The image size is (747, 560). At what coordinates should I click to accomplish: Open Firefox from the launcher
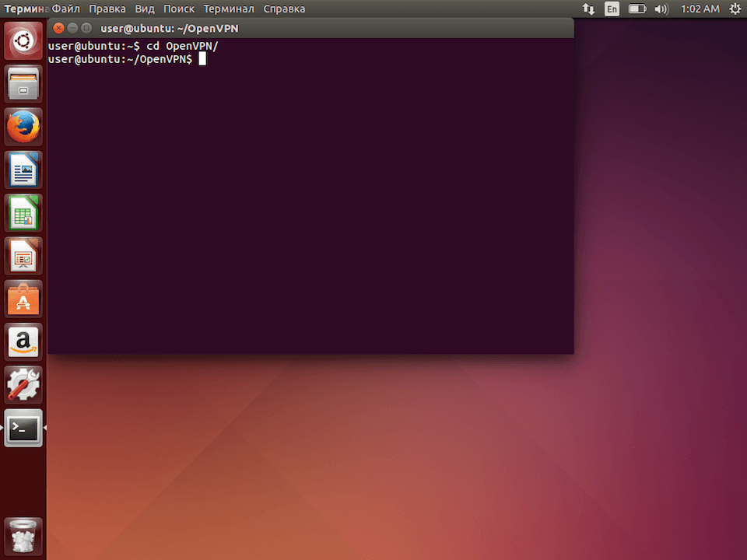pyautogui.click(x=23, y=126)
